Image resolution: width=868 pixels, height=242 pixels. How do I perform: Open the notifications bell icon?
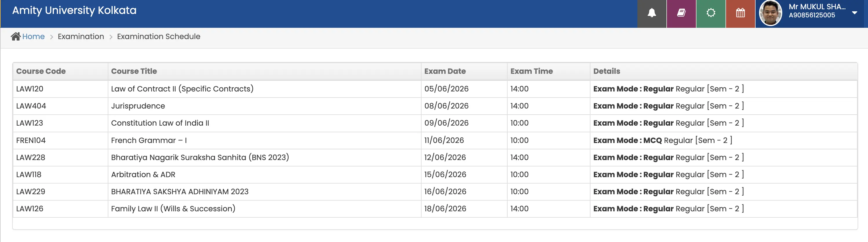point(652,14)
